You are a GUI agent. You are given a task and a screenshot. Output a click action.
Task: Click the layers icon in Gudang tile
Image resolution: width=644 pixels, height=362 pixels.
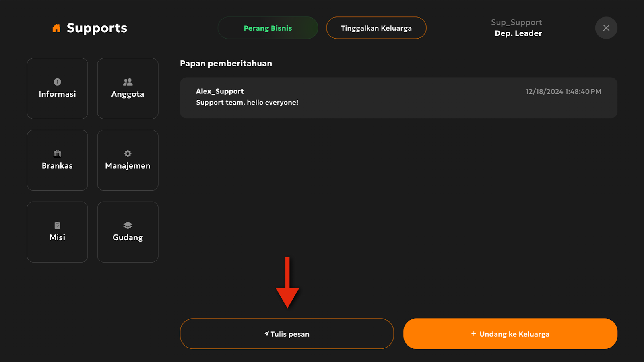128,225
